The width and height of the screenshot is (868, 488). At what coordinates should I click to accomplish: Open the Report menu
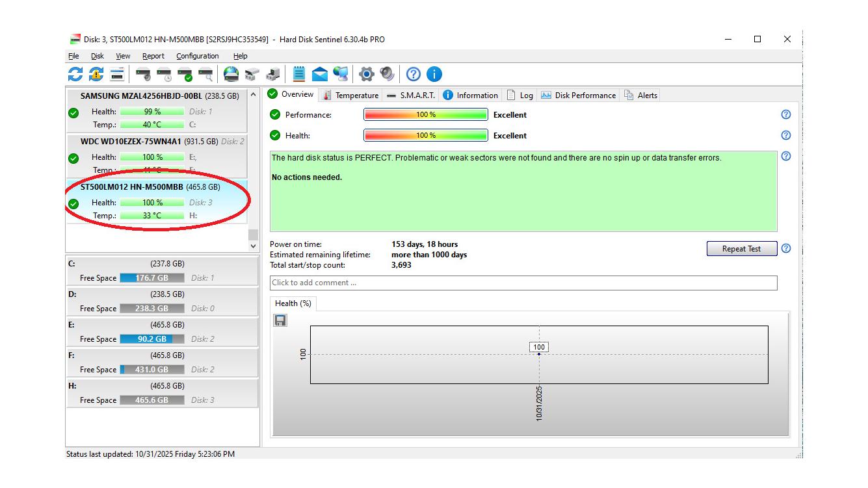[153, 56]
